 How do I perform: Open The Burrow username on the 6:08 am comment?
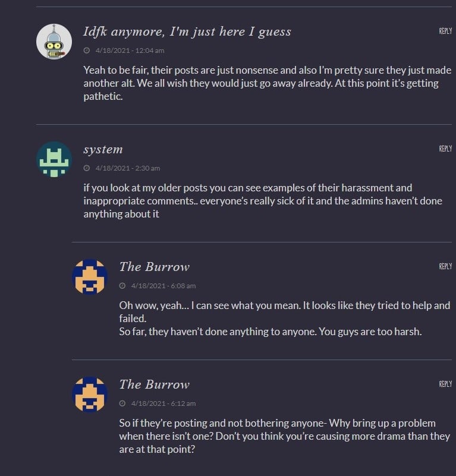coord(154,267)
